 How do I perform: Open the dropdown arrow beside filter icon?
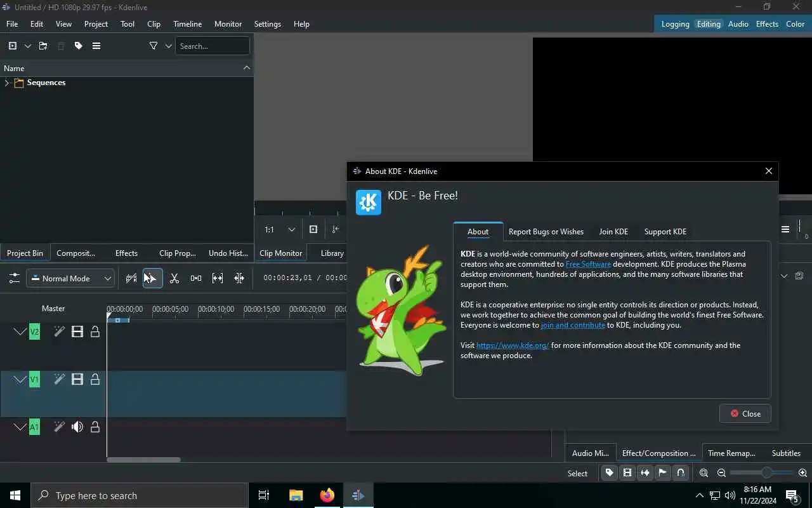[169, 46]
